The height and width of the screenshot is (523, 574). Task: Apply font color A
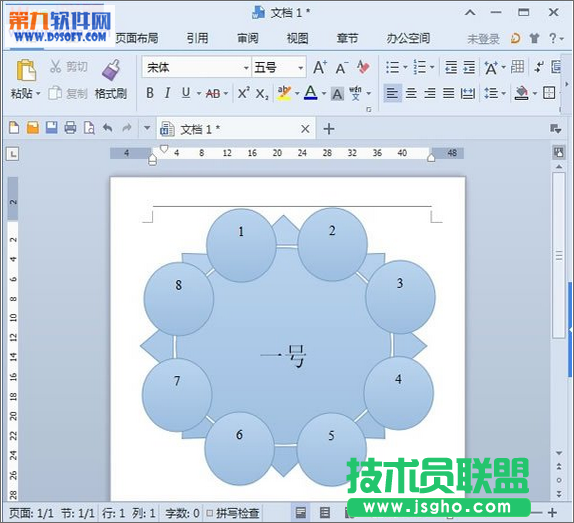[x=311, y=93]
